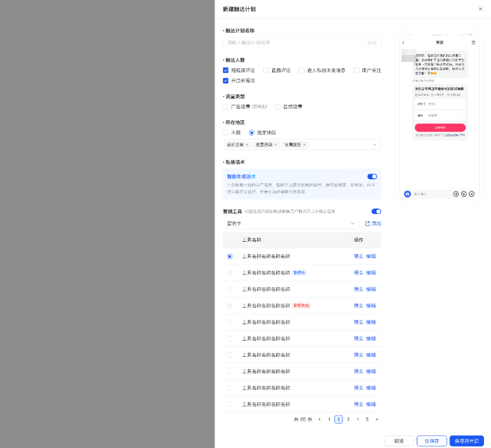491x448 pixels.
Task: Click the emoji icon in the preview chat bar
Action: point(464,193)
